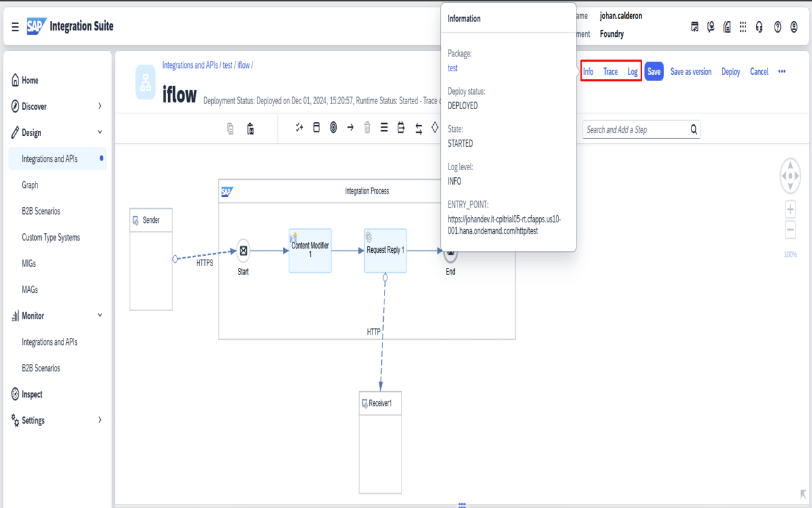Select the diamond routing icon in palette
This screenshot has height=508, width=812.
435,128
